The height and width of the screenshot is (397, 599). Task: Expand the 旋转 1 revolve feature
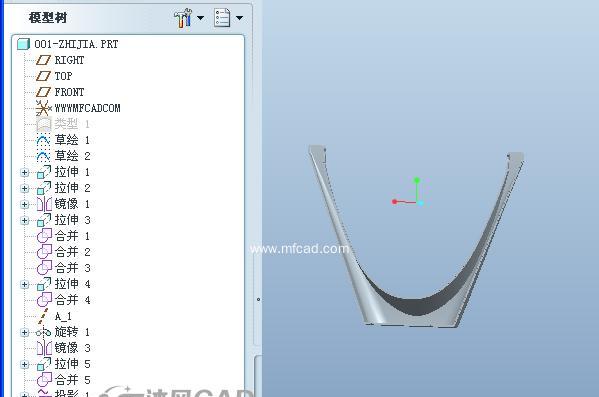pos(24,332)
